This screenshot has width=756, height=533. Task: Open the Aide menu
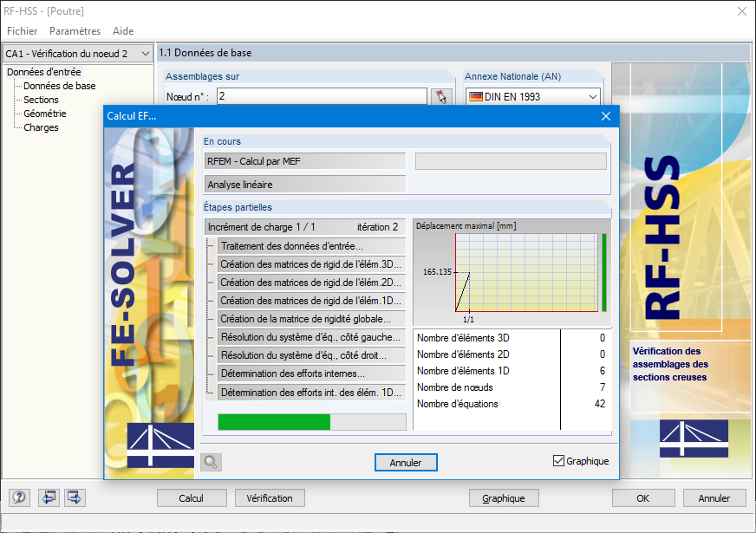click(x=123, y=31)
